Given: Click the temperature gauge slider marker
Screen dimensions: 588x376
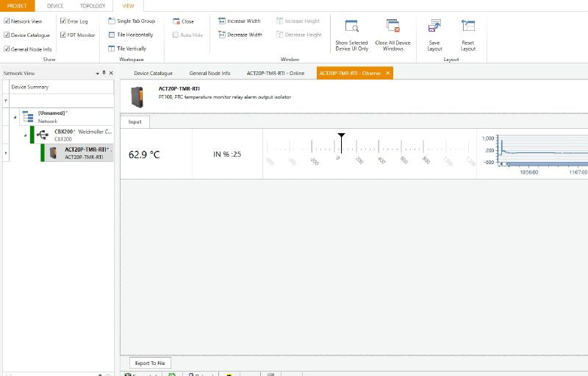Looking at the screenshot, I should tap(341, 138).
